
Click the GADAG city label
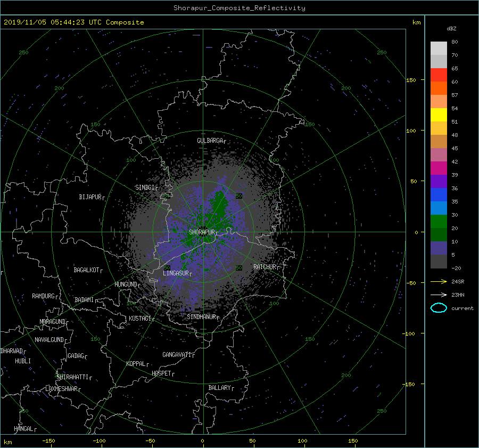(76, 356)
